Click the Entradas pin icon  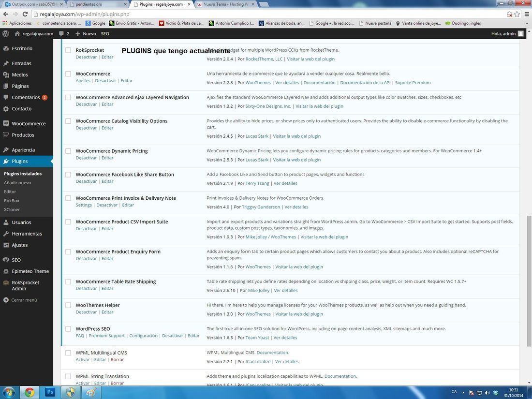point(6,63)
